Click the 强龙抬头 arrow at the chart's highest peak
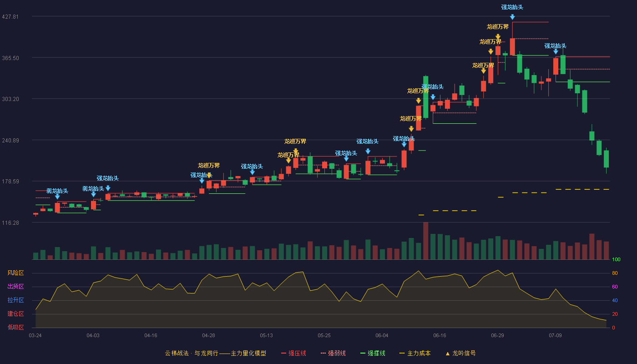 [512, 17]
